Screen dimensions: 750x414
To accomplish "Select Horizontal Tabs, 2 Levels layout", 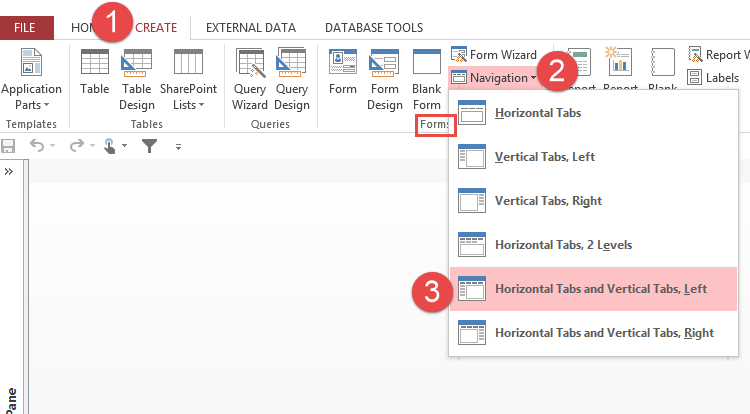I will click(x=593, y=245).
